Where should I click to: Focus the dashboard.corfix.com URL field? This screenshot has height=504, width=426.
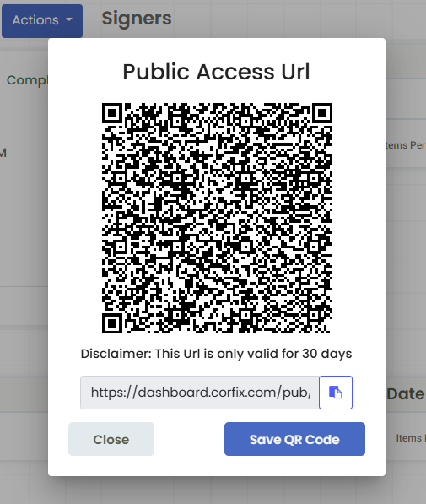tap(200, 393)
